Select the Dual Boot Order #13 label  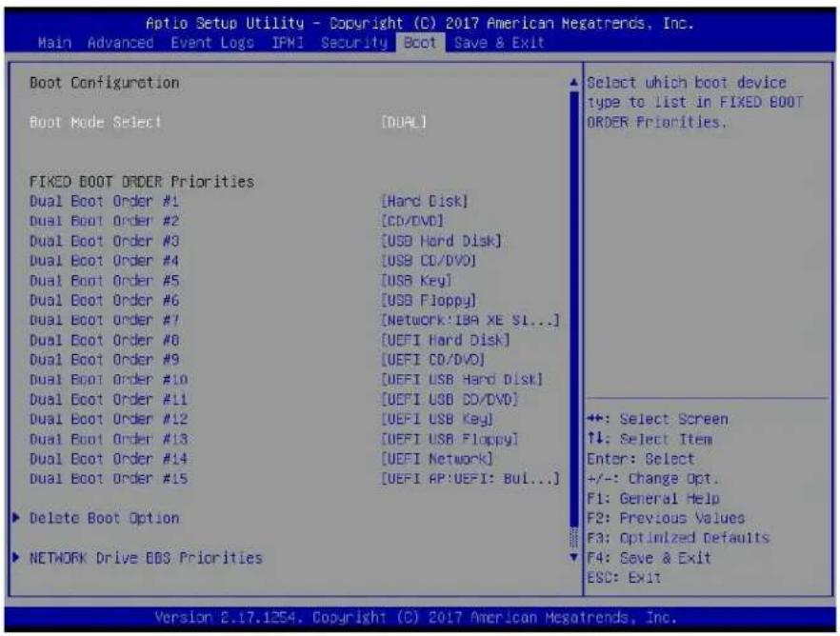(x=109, y=439)
